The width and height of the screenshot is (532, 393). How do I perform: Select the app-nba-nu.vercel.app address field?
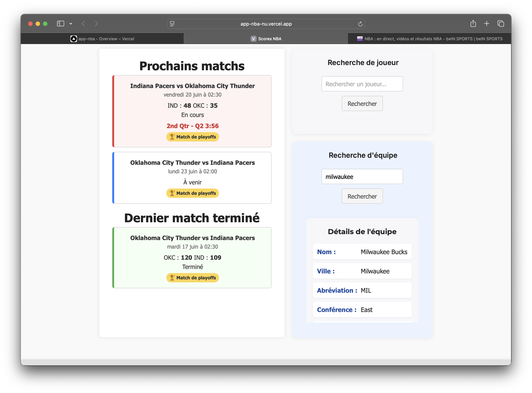click(266, 24)
